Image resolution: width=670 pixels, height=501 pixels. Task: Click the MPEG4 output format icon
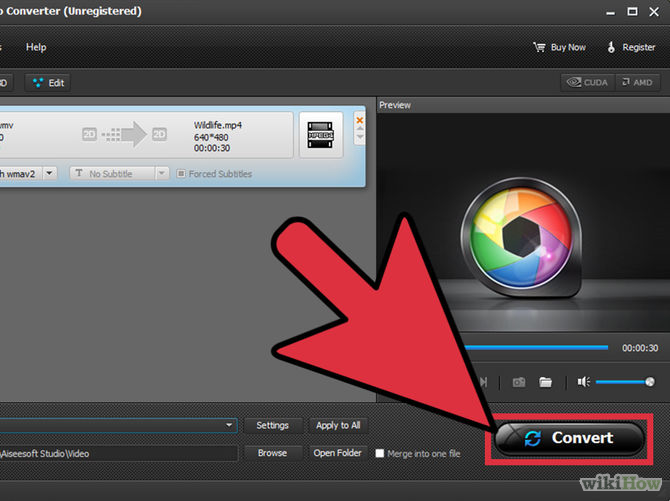click(x=321, y=135)
